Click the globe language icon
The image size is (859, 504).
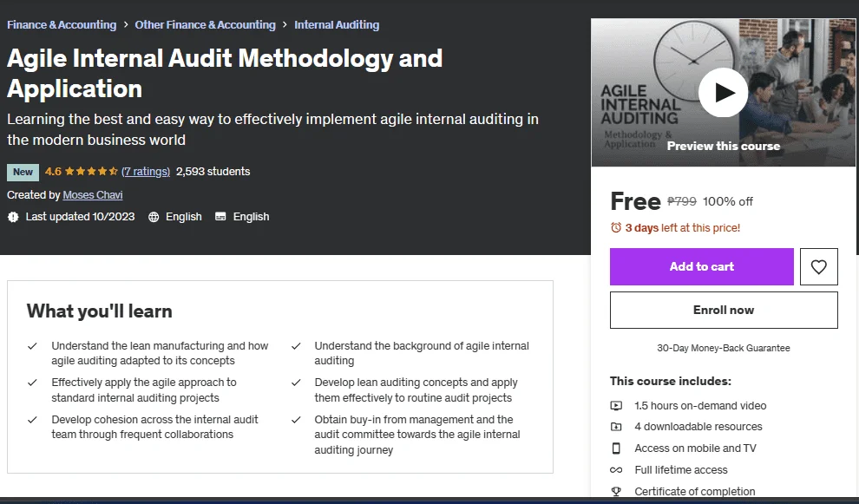(x=154, y=217)
